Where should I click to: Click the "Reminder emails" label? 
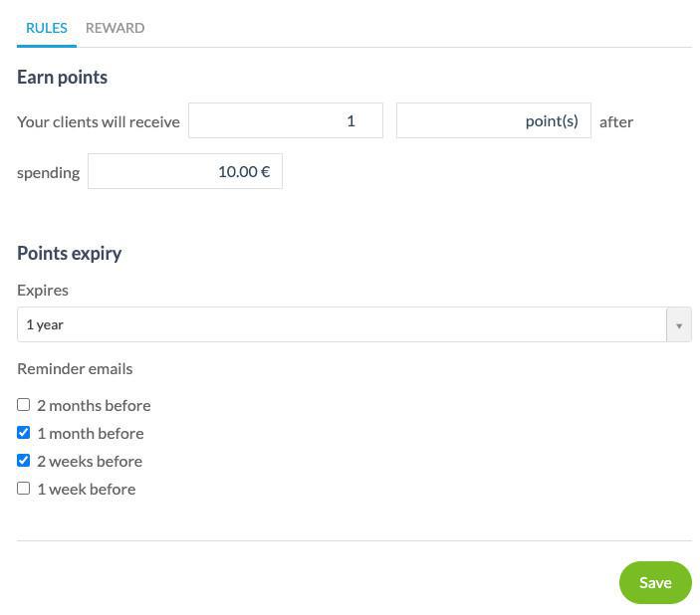point(75,368)
